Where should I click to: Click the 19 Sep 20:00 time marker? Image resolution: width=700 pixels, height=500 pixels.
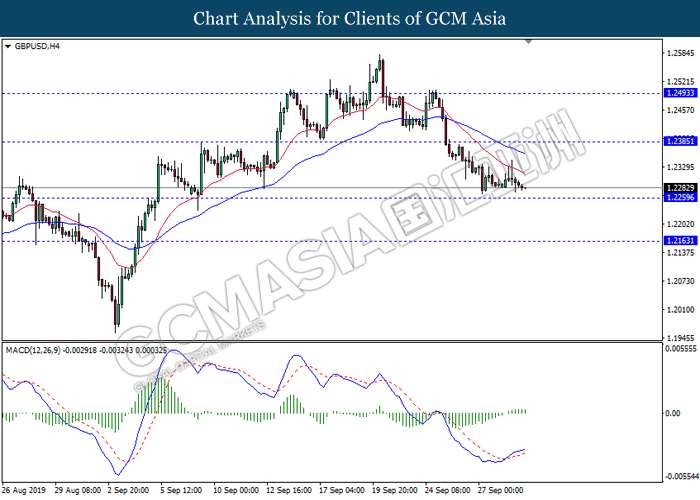[395, 490]
